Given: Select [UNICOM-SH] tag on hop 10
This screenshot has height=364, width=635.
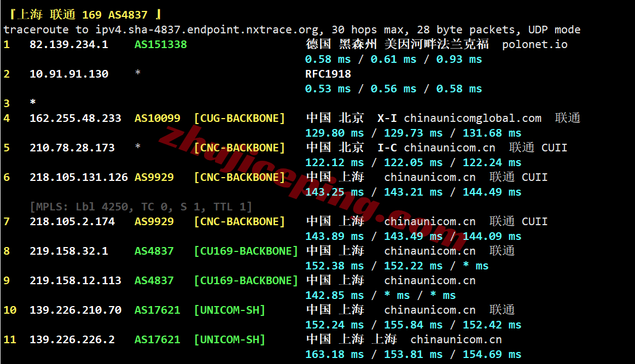Looking at the screenshot, I should (229, 310).
